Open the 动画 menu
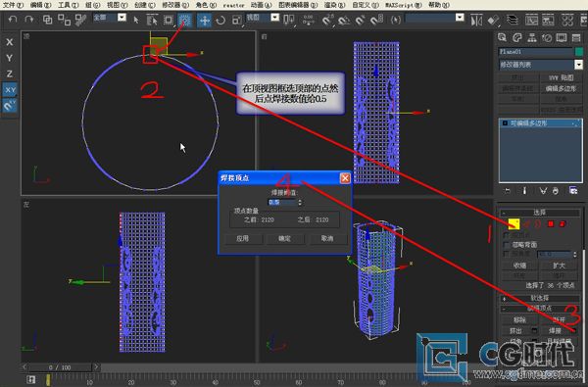588x387 pixels. [261, 5]
